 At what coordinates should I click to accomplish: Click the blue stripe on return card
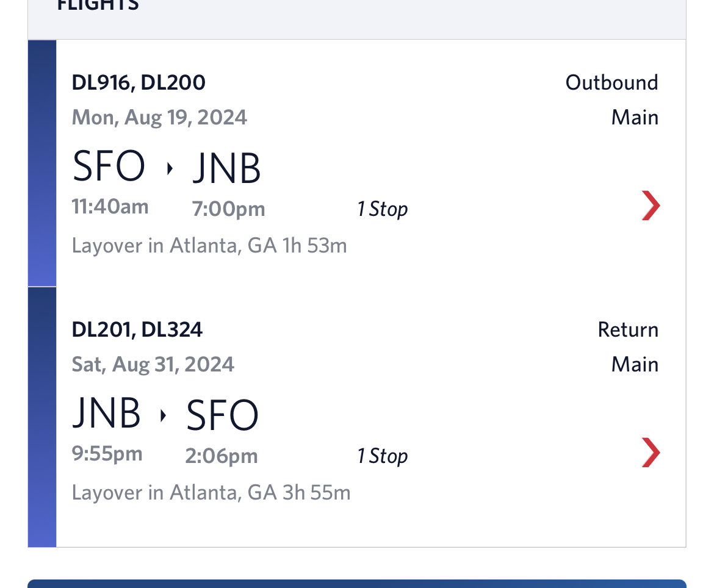(x=42, y=417)
